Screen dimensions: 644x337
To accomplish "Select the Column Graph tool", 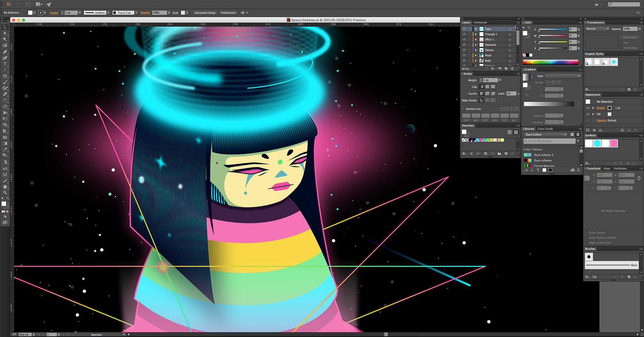I will tap(5, 168).
